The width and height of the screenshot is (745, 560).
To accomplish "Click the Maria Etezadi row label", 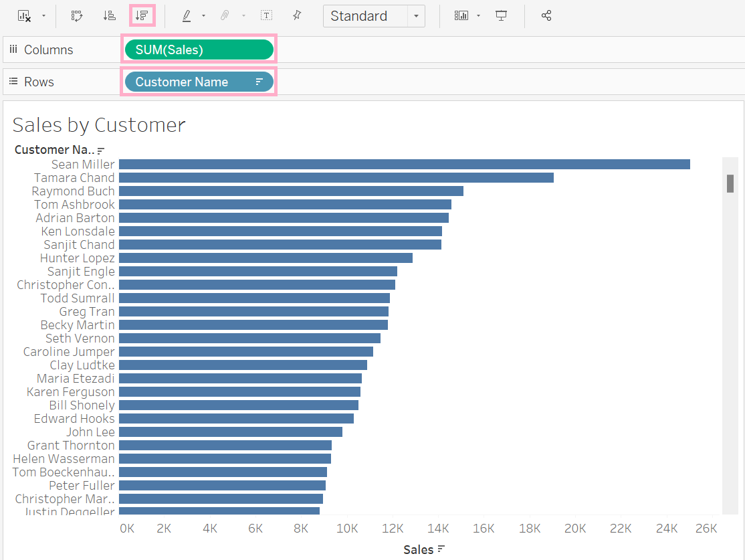I will (76, 379).
